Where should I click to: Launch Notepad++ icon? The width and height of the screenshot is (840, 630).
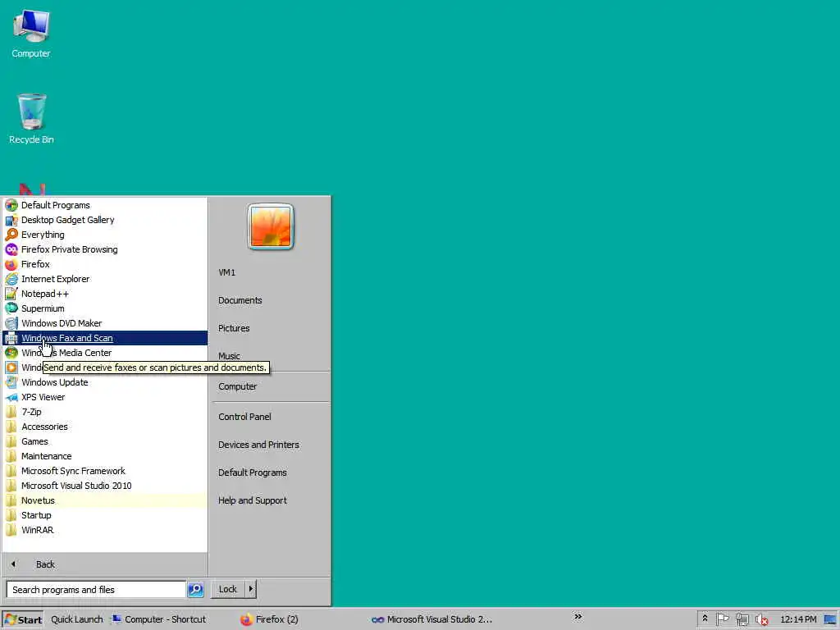tap(11, 294)
